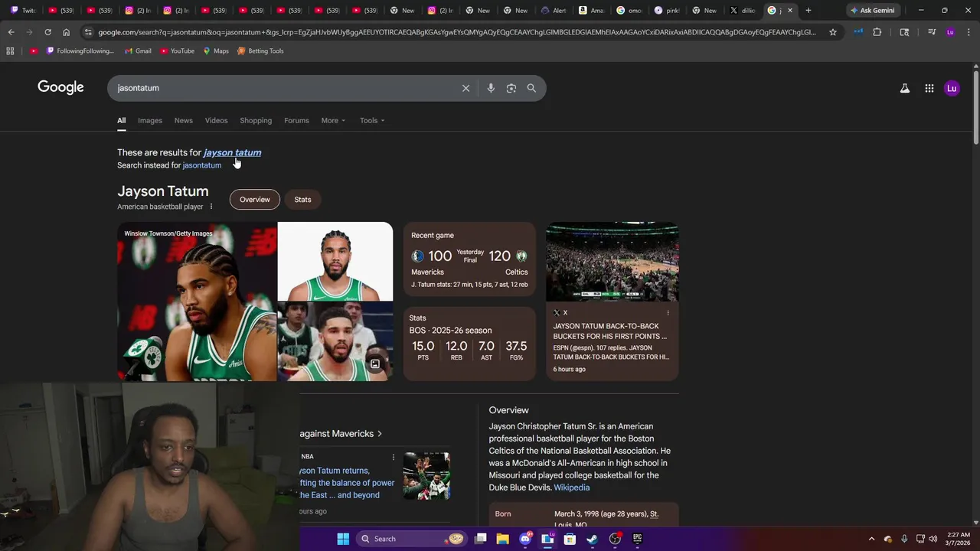This screenshot has height=551, width=980.
Task: Expand the against Mavericks section arrow
Action: coord(380,434)
